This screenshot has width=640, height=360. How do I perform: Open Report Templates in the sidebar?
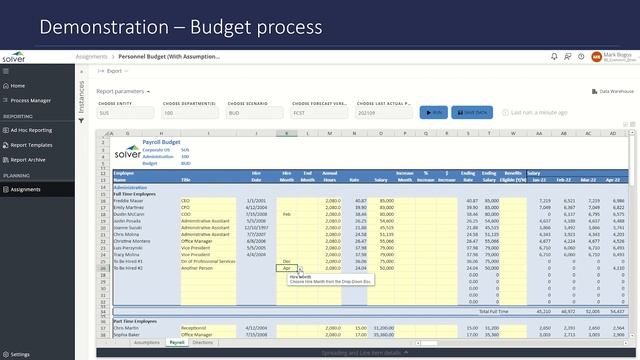coord(27,145)
